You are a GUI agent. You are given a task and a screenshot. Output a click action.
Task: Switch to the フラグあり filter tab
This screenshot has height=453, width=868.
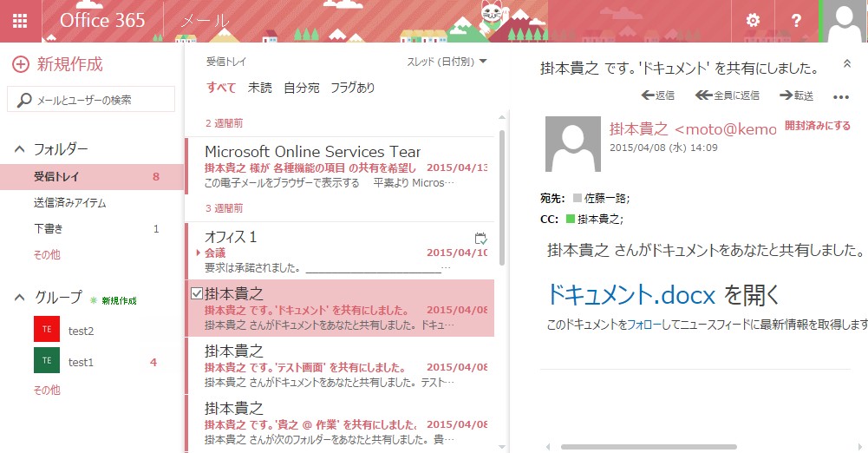[x=352, y=88]
